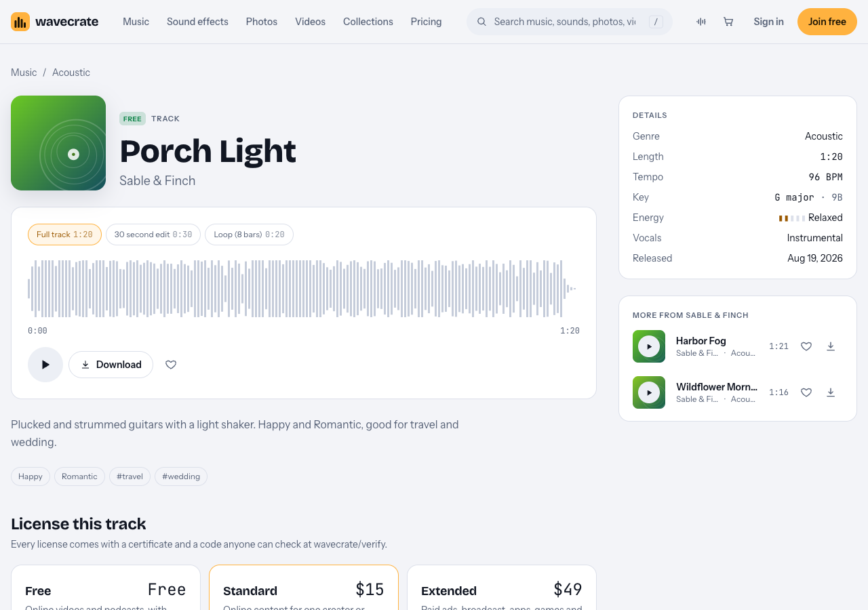Open the #wedding tag
This screenshot has height=610, width=868.
181,476
